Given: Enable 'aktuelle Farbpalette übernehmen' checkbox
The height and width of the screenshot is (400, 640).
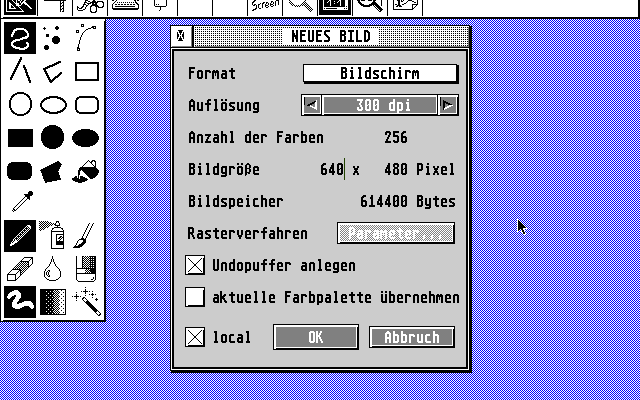Looking at the screenshot, I should coord(195,297).
